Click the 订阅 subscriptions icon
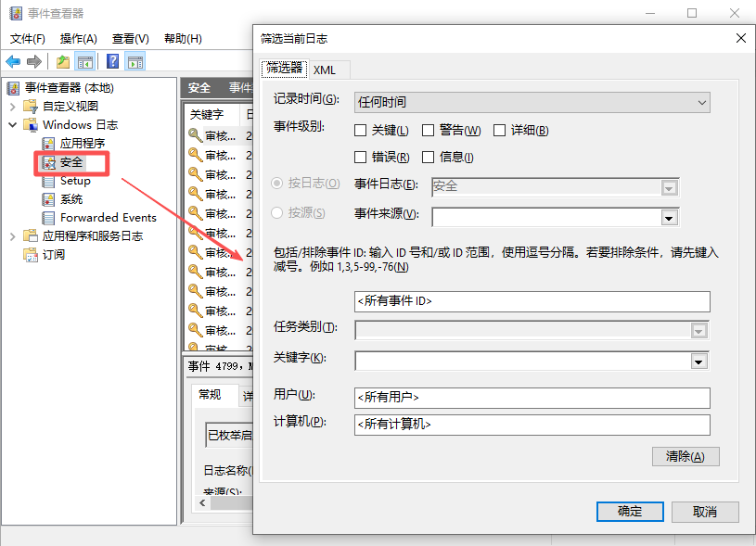Screen dimensions: 756x546 click(x=31, y=254)
